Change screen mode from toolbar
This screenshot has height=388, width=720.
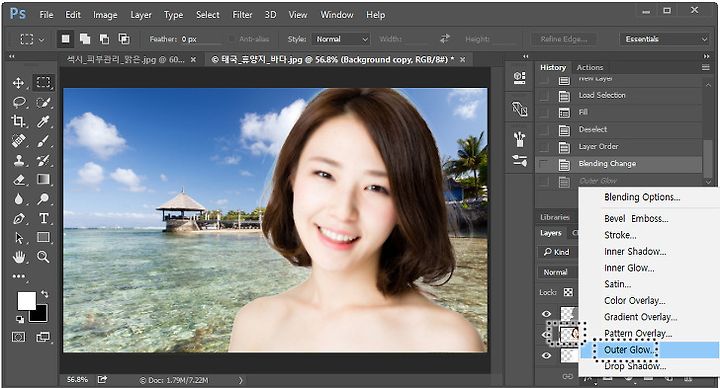coord(43,337)
